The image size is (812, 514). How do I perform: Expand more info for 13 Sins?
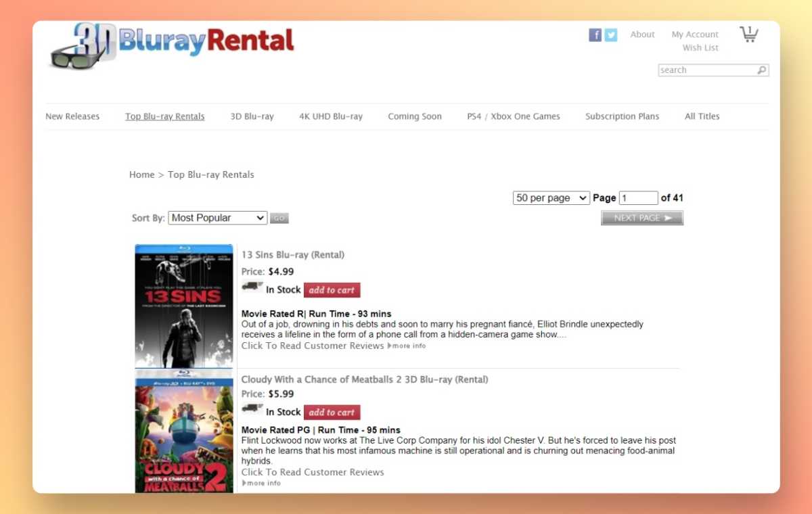pos(407,346)
